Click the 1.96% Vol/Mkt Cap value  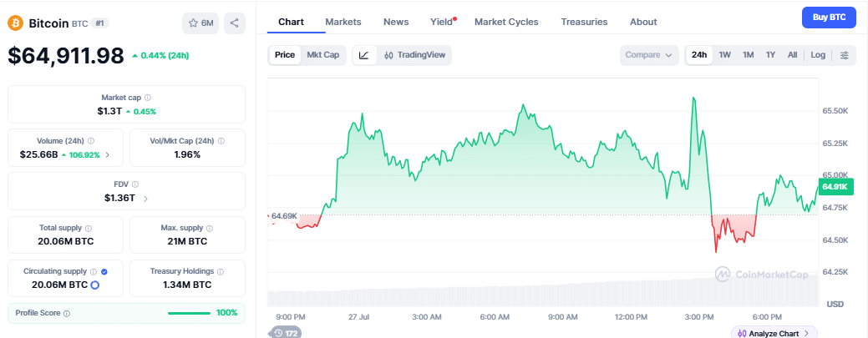point(187,155)
